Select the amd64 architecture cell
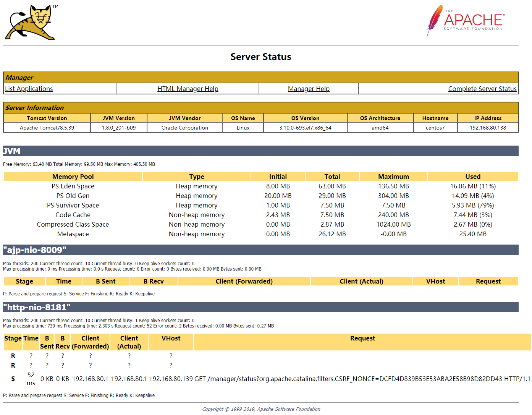Screen dimensions: 532x415 [380, 128]
